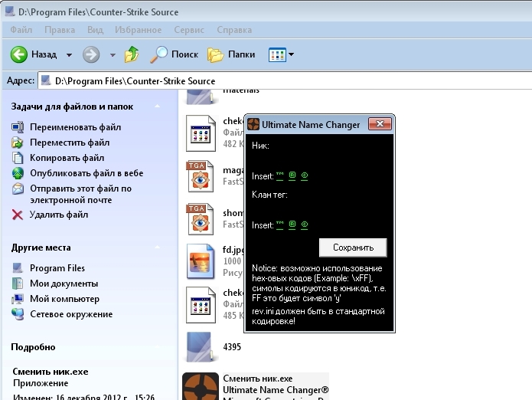
Task: Close the Ultimate Name Changer window
Action: click(x=380, y=124)
